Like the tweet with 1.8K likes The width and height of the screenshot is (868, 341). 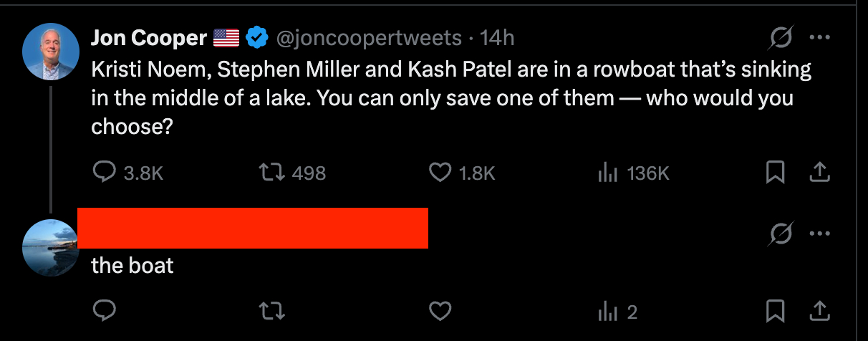click(440, 173)
